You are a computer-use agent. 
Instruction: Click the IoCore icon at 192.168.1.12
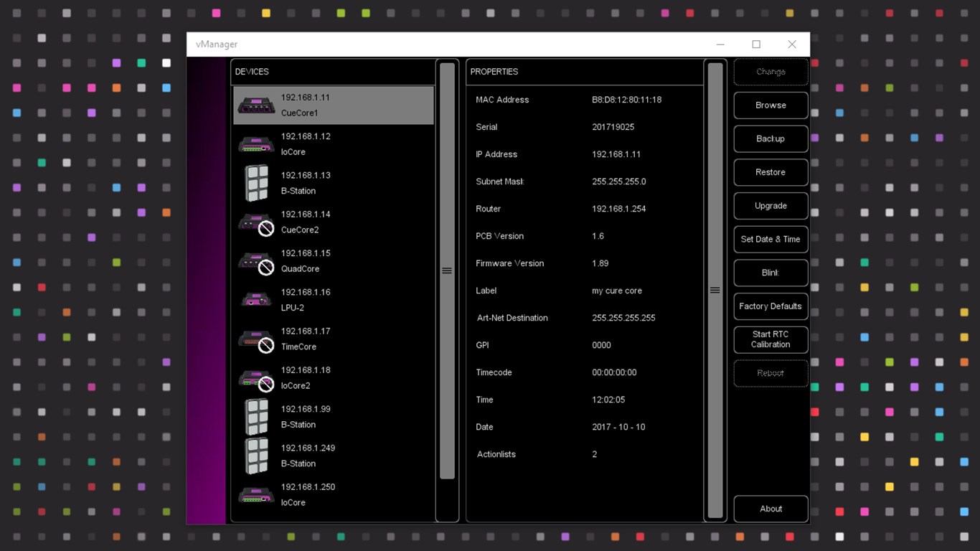tap(256, 144)
